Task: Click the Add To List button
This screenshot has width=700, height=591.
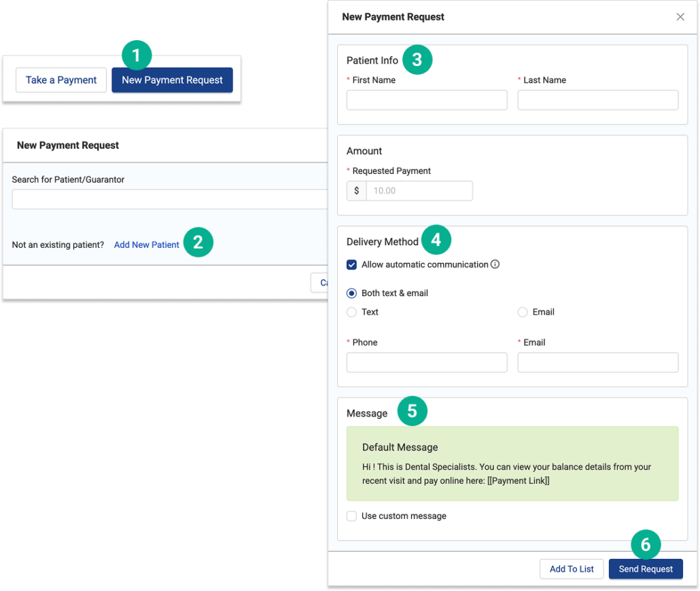Action: (572, 569)
